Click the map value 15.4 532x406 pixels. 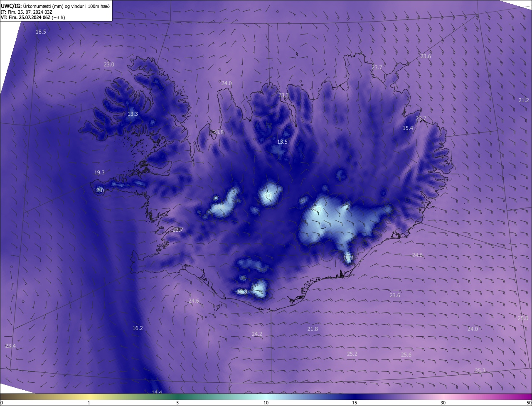[x=408, y=128]
